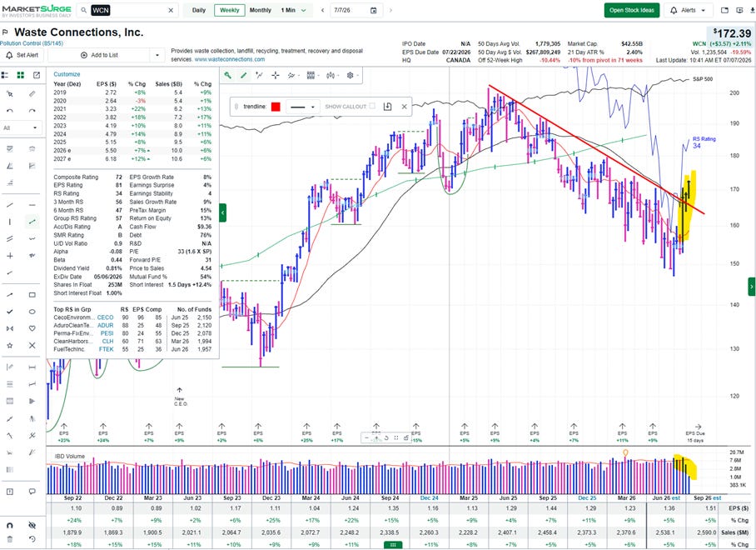The image size is (756, 550).
Task: Click the WCN symbol search box
Action: pos(127,10)
